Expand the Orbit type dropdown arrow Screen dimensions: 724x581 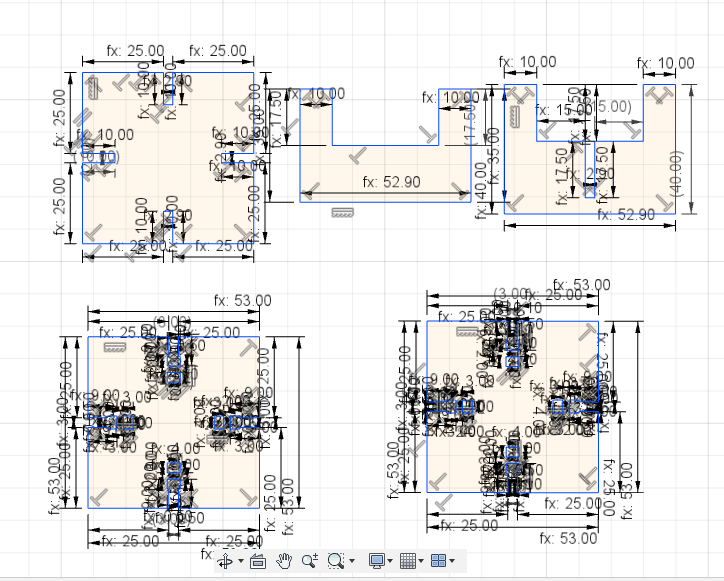point(241,561)
